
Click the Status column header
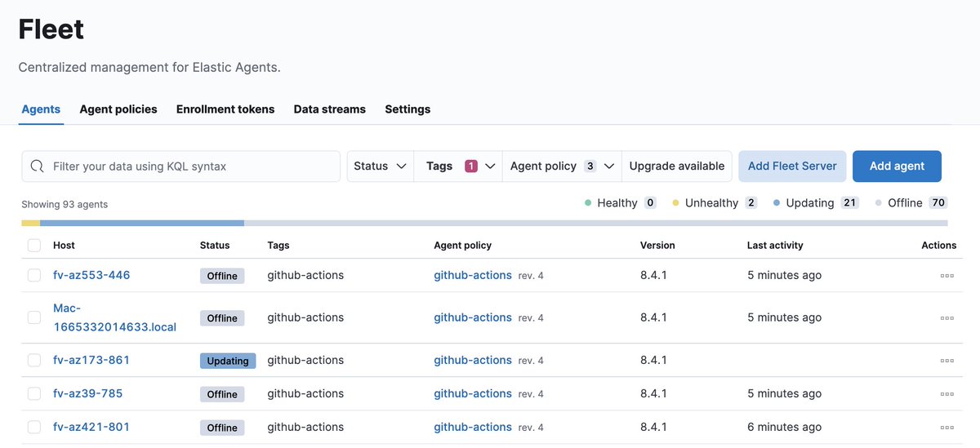tap(215, 245)
